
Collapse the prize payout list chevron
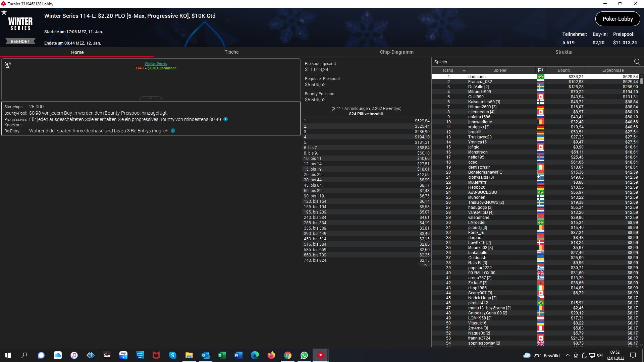point(425,265)
